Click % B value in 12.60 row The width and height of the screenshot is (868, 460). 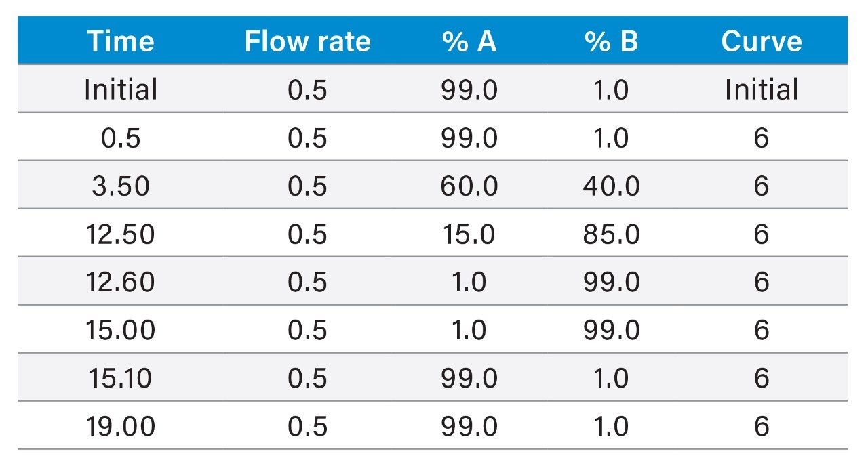point(611,282)
